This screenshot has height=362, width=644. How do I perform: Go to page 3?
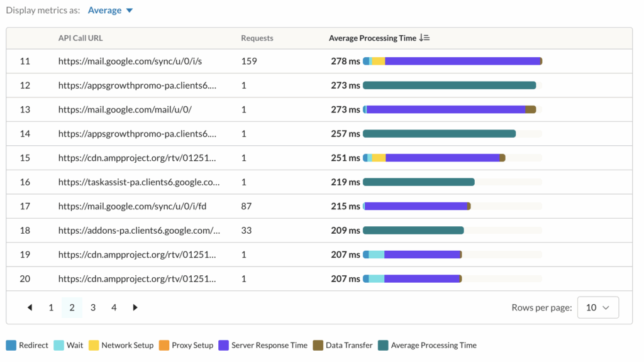point(93,307)
